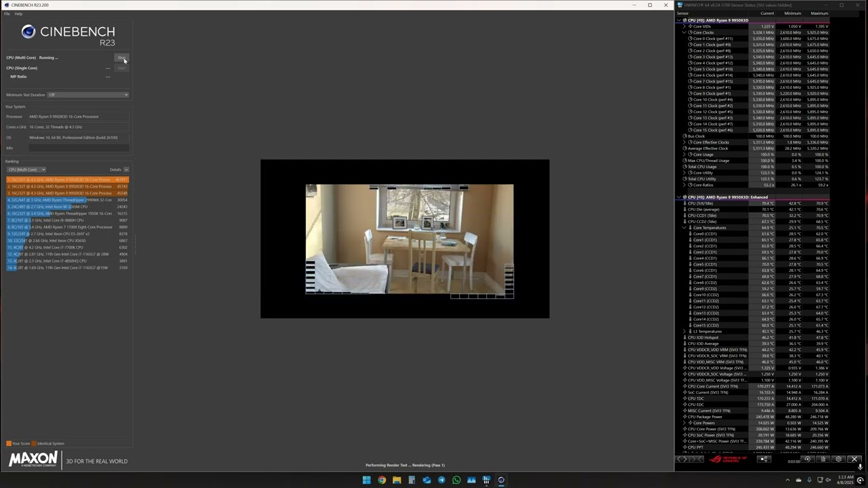Click the Cinebench R23 logo icon
The width and height of the screenshot is (868, 488).
tap(28, 31)
